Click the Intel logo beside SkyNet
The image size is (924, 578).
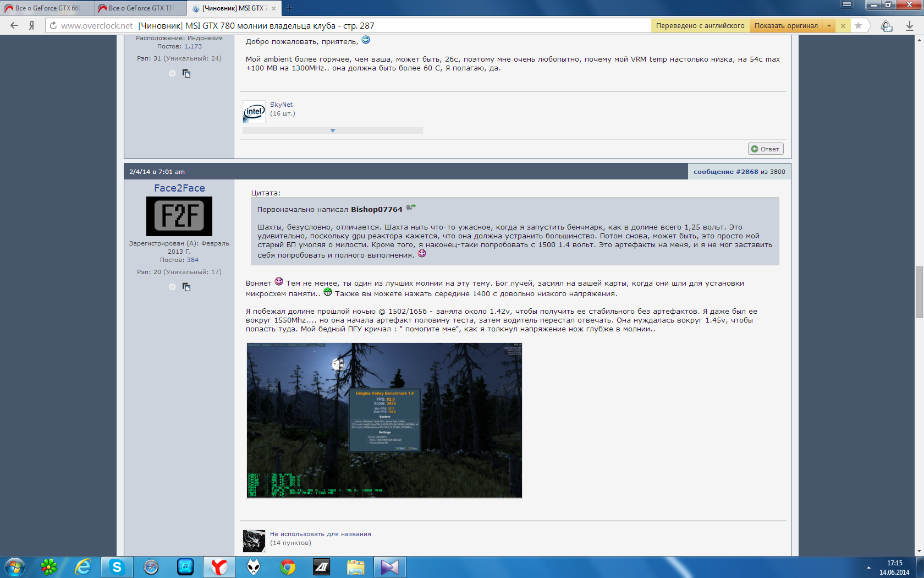(254, 112)
